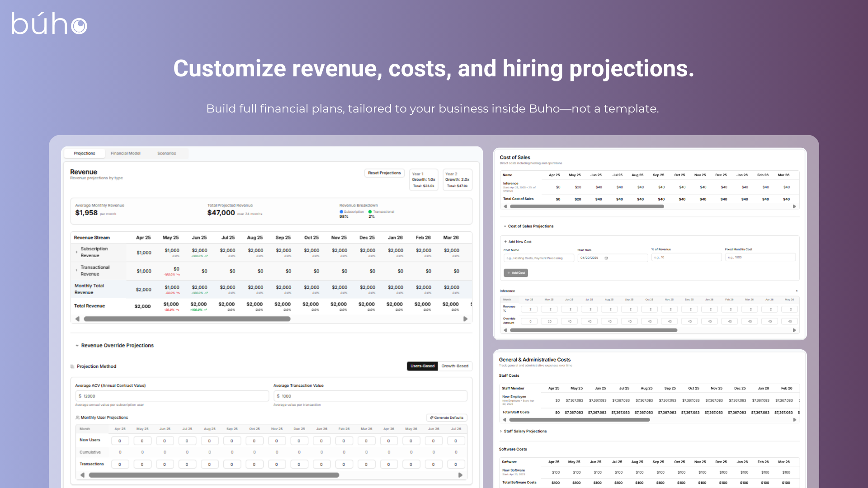Click the Inference row in Cost of Sales table
This screenshot has height=488, width=868.
650,187
